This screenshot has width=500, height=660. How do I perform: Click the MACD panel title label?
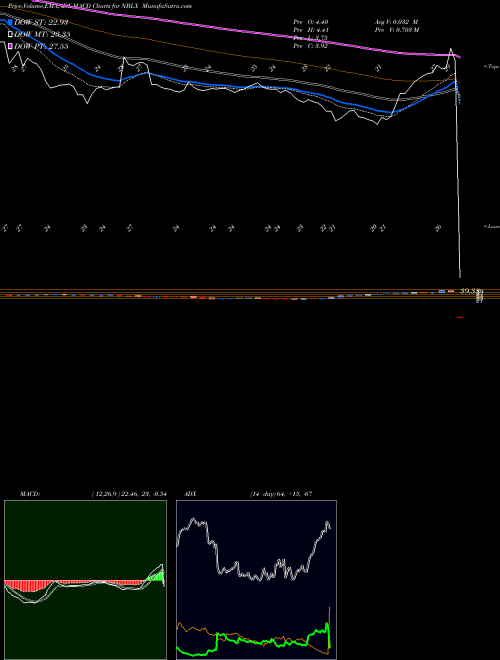click(x=29, y=494)
